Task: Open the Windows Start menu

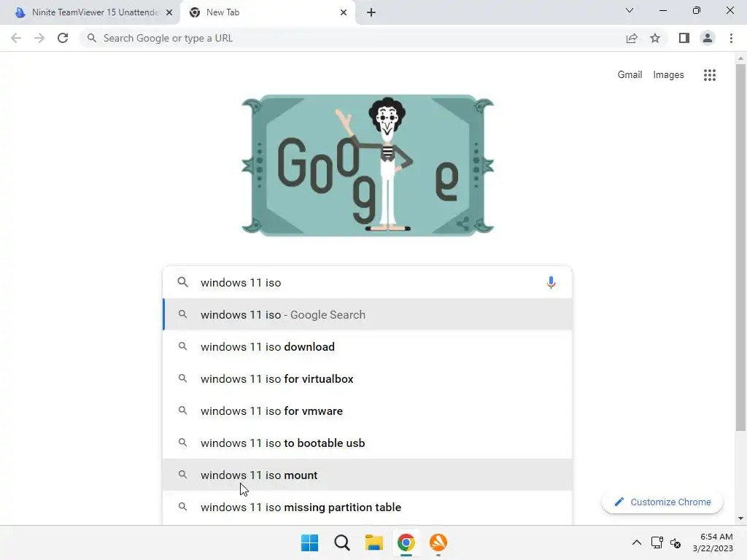Action: [x=309, y=542]
